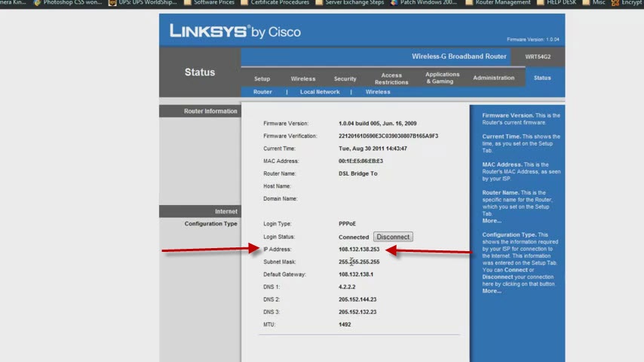Switch to Local Network sub-tab
This screenshot has width=644, height=362.
(320, 91)
